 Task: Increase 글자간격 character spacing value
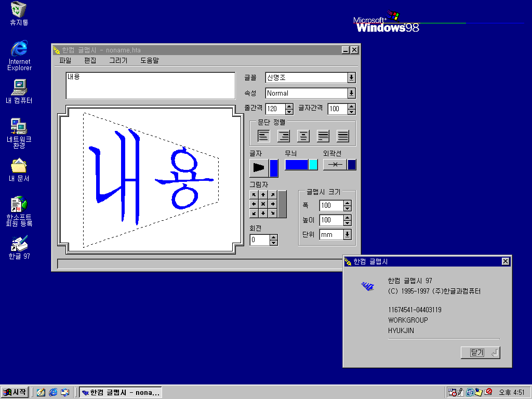click(x=352, y=106)
